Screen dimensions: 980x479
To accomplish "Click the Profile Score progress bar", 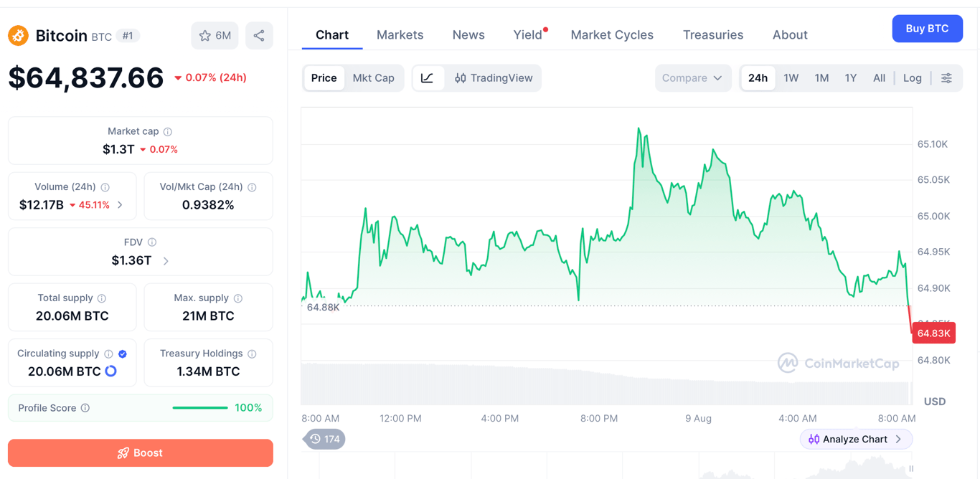I will [200, 408].
